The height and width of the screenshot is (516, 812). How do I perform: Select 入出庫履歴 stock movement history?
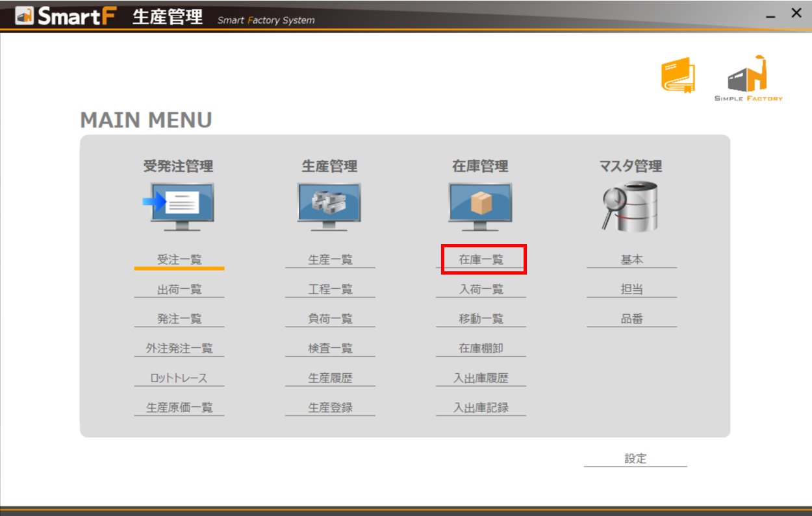click(481, 378)
